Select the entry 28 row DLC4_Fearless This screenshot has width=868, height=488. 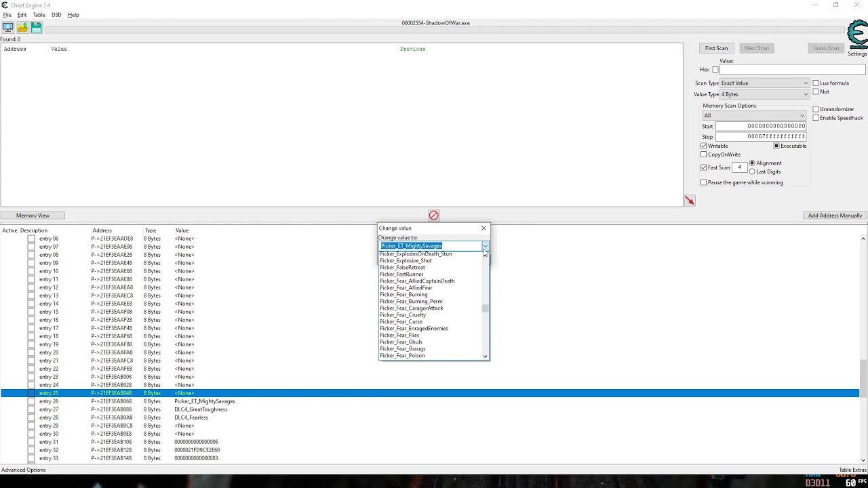click(430, 418)
